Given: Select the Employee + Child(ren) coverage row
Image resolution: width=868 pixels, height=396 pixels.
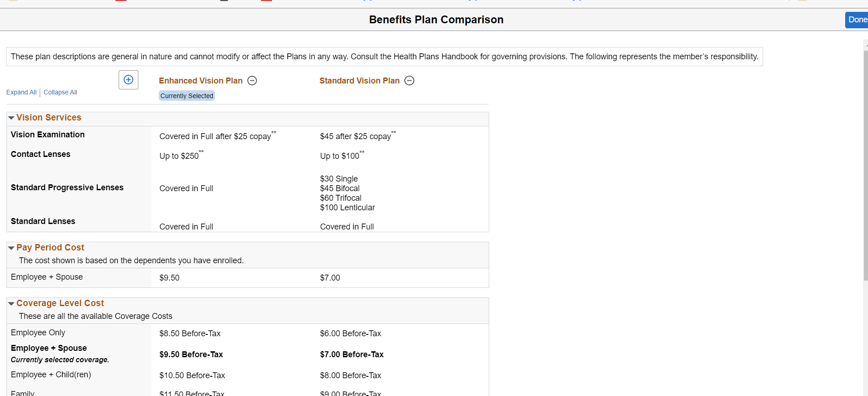Looking at the screenshot, I should (51, 375).
